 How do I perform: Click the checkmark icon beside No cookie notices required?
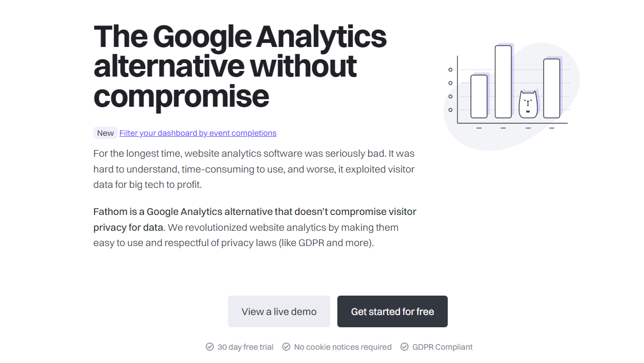tap(286, 347)
